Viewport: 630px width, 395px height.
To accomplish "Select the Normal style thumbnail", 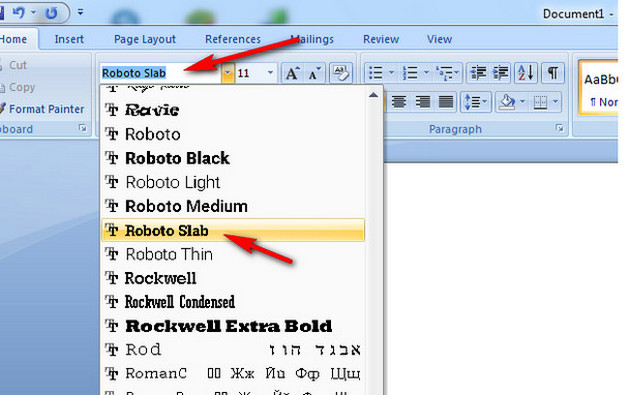I will pos(599,87).
